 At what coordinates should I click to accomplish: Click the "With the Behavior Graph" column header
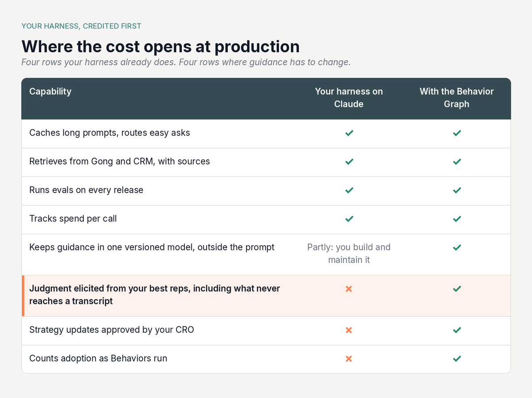point(457,98)
